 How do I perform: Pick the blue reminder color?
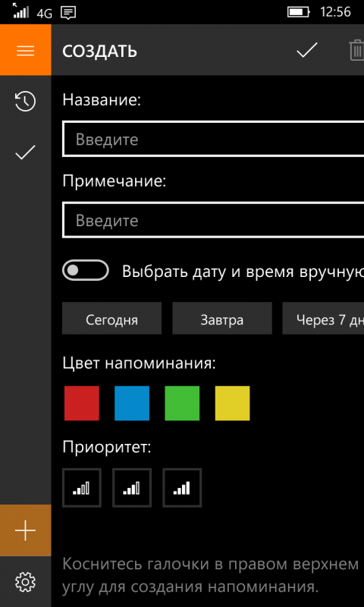point(132,403)
